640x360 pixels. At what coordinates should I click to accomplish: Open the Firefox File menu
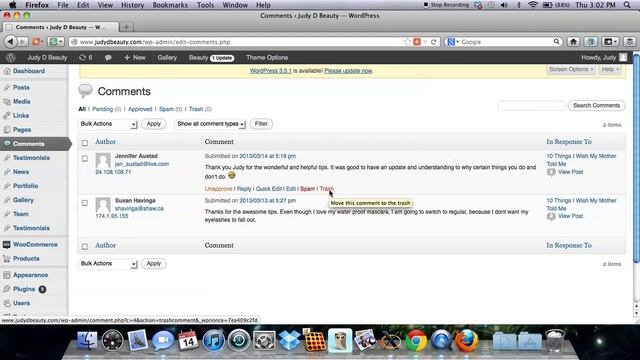click(63, 5)
